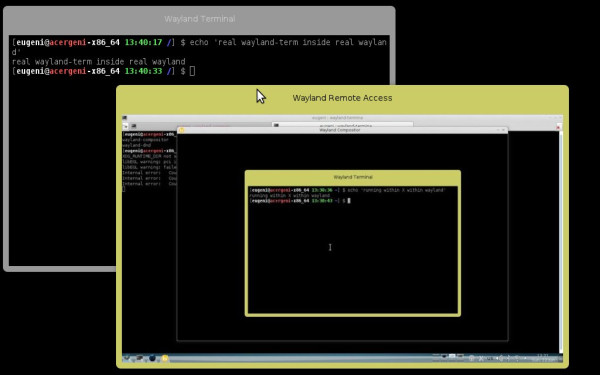Click the 'wayland-compositor' line in background remote terminal

pos(145,140)
